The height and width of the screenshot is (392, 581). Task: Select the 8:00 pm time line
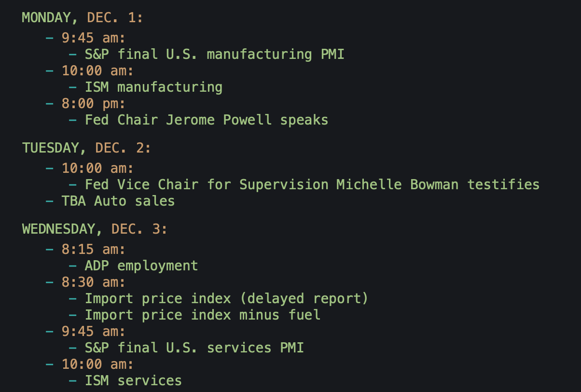click(x=93, y=103)
